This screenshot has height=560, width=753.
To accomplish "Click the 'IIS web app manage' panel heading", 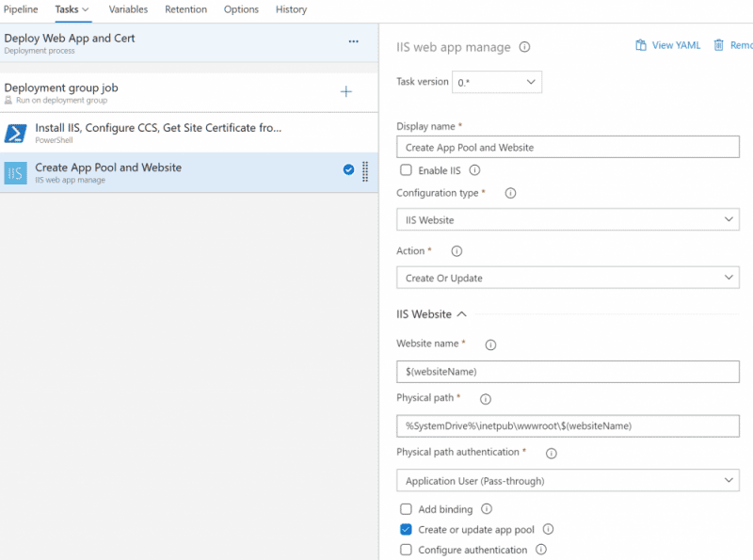I will point(454,47).
